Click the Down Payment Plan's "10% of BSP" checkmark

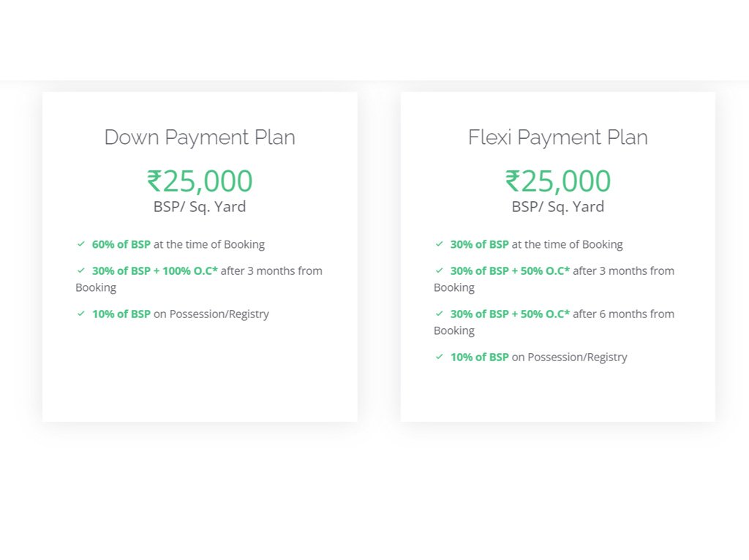coord(80,314)
